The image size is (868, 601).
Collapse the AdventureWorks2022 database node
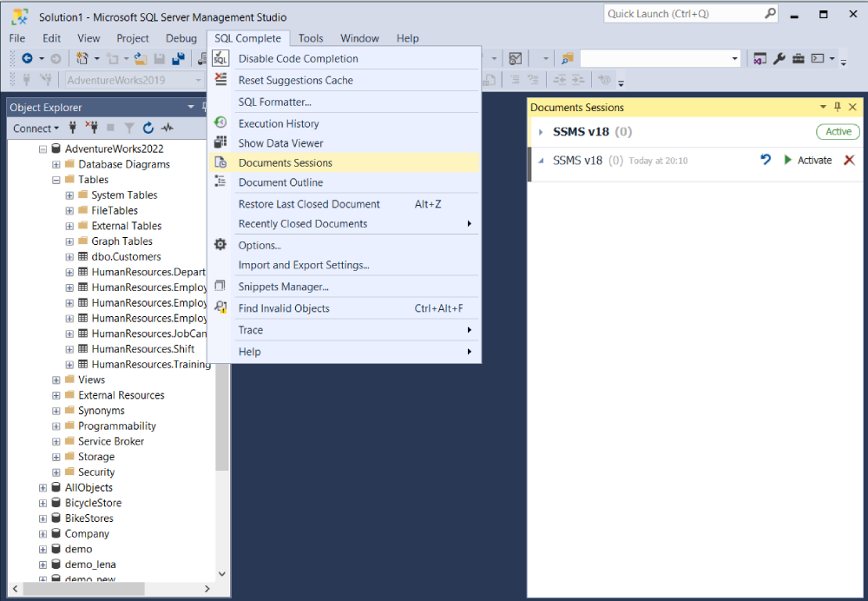pyautogui.click(x=43, y=149)
